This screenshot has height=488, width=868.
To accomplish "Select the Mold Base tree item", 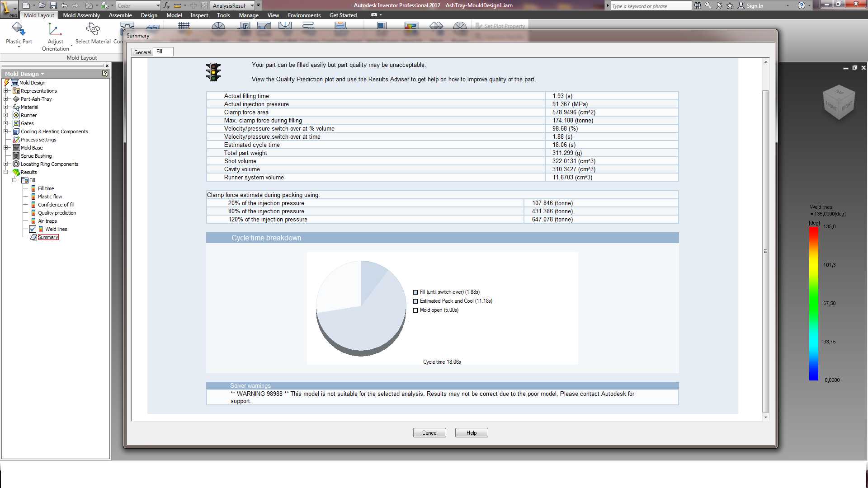I will [x=32, y=148].
